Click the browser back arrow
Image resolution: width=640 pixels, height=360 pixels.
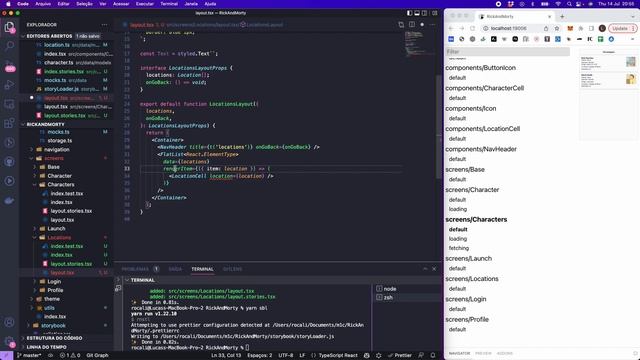coord(451,29)
